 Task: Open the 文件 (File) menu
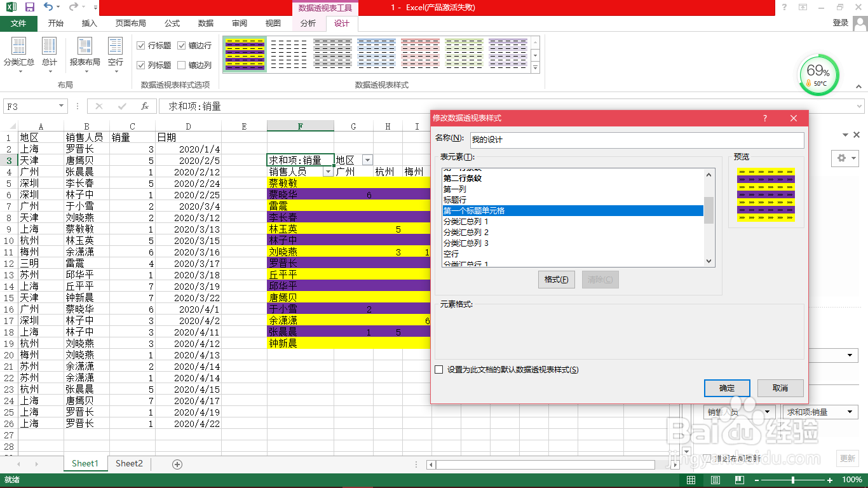19,24
